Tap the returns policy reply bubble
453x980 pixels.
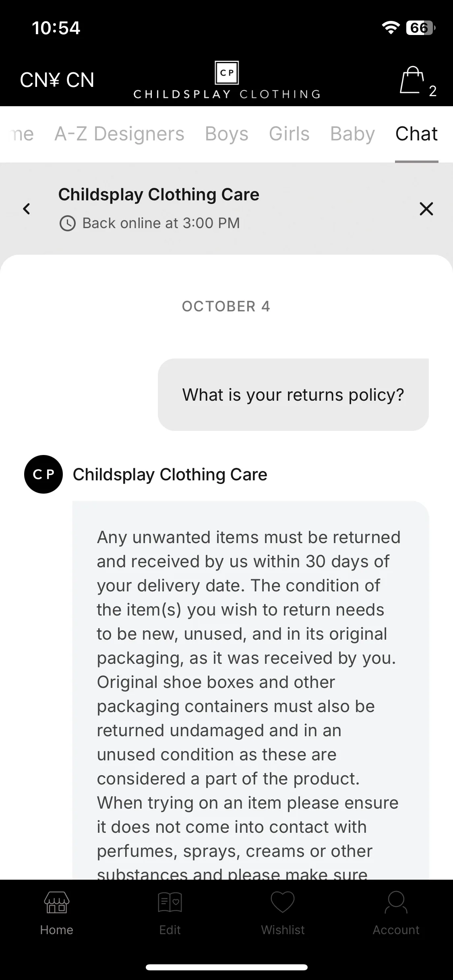(250, 690)
